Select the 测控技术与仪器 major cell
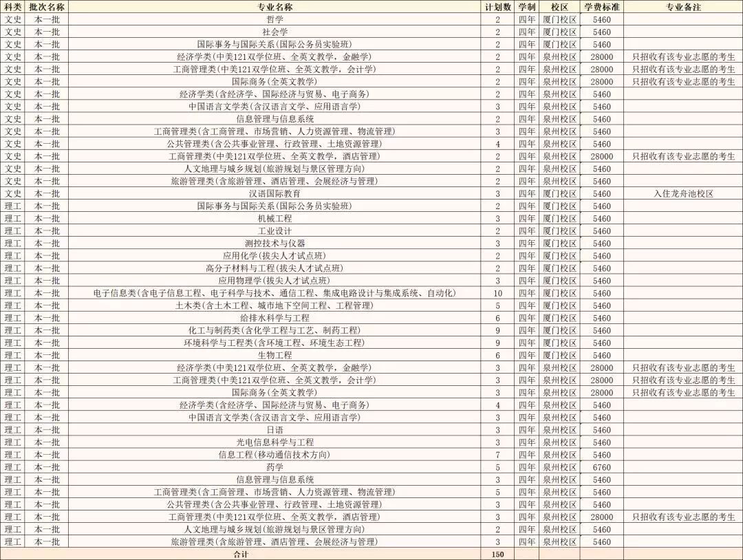 pos(274,244)
